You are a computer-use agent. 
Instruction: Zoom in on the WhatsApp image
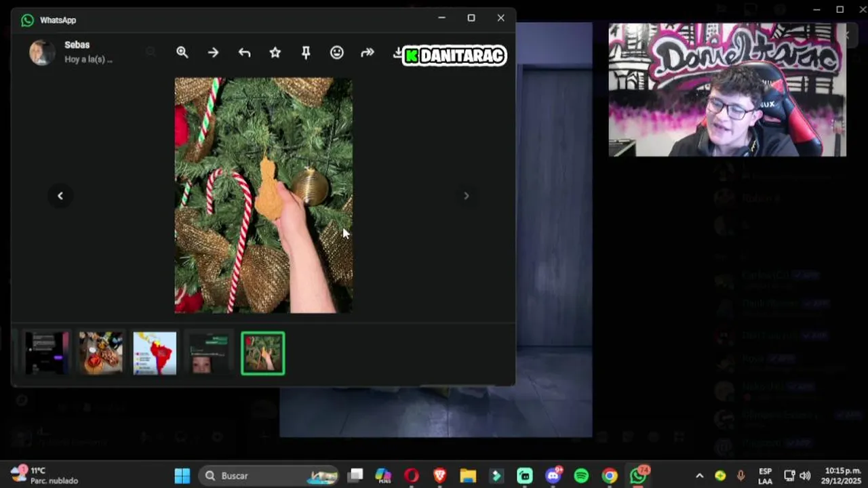tap(182, 52)
